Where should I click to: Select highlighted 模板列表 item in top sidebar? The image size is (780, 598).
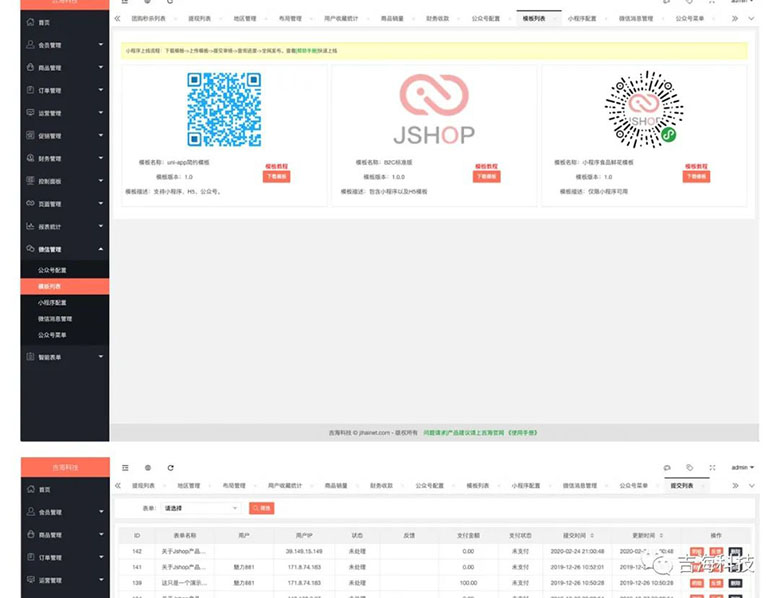65,286
